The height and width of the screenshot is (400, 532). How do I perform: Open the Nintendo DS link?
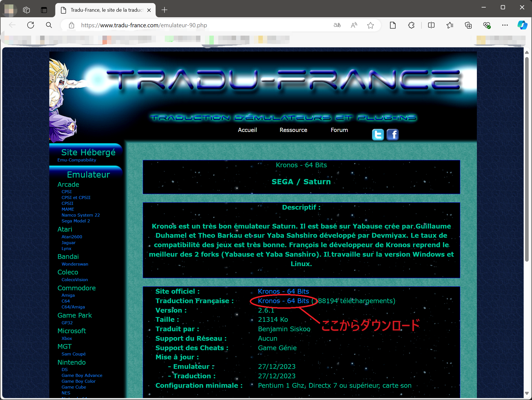pos(65,370)
